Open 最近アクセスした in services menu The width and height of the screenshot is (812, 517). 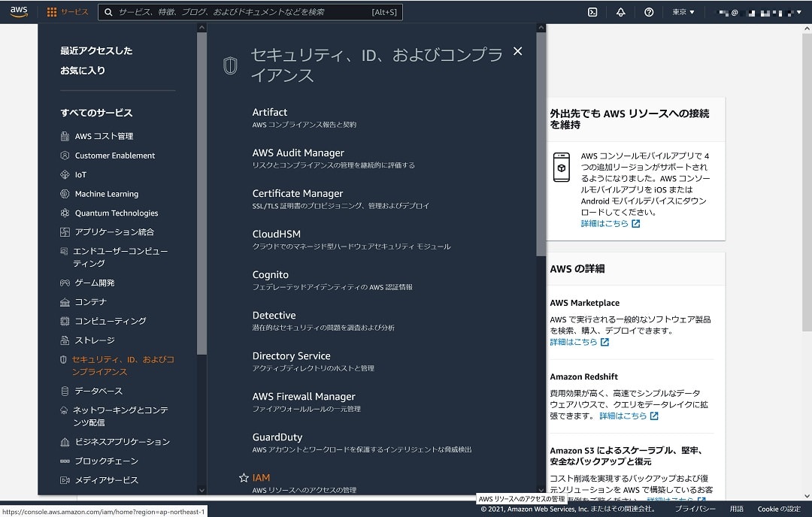coord(96,50)
